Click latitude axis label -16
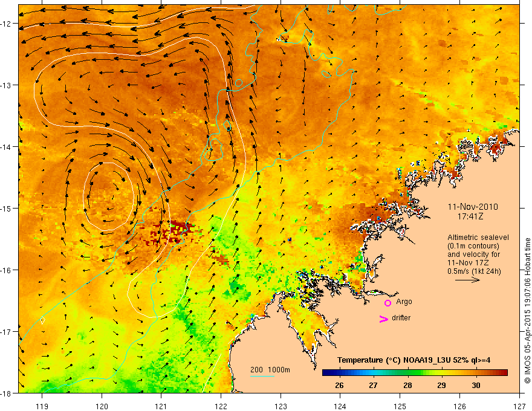 click(6, 270)
